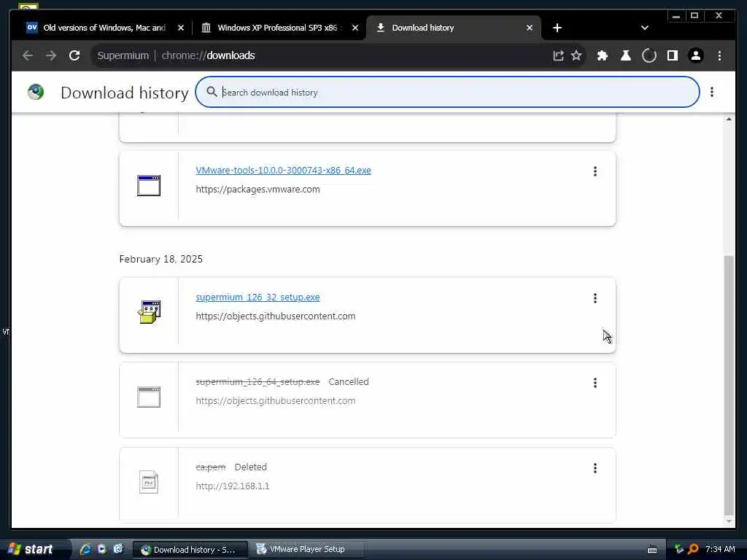Image resolution: width=747 pixels, height=560 pixels.
Task: Click the share page icon in address bar
Action: point(558,55)
